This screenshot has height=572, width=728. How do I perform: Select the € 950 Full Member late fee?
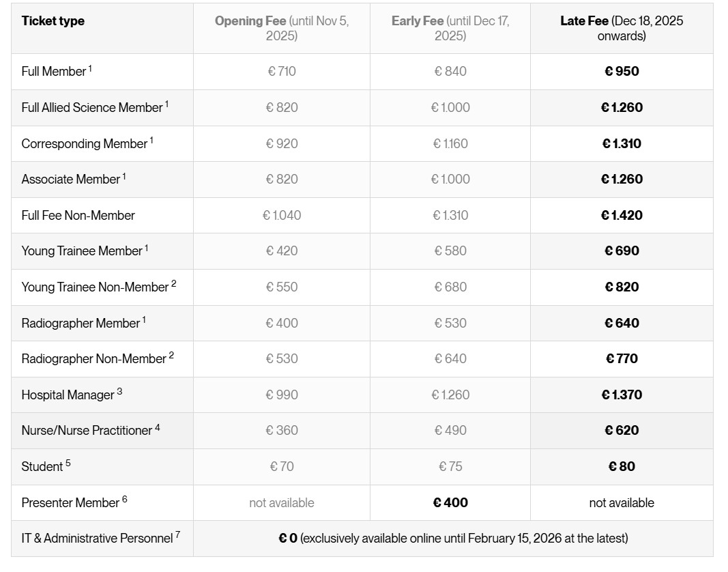click(622, 71)
